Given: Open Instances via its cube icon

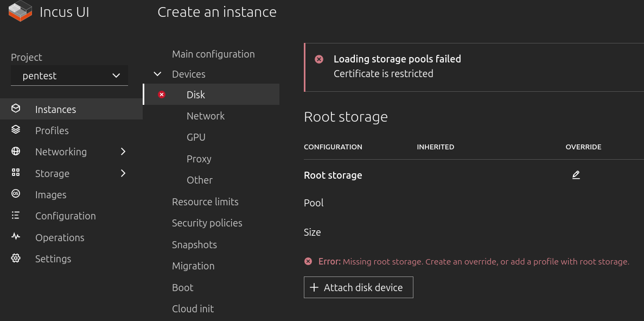Looking at the screenshot, I should [16, 109].
